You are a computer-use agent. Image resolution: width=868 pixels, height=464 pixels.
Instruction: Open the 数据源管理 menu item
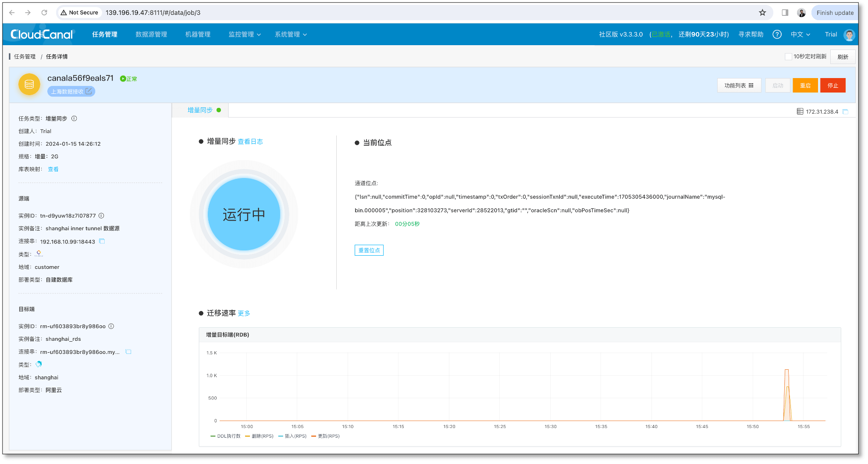point(151,34)
